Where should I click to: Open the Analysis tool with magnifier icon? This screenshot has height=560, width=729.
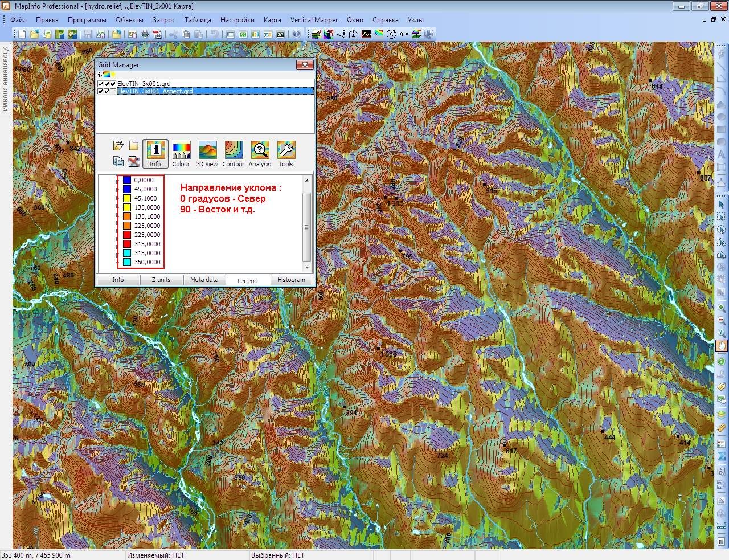[260, 154]
